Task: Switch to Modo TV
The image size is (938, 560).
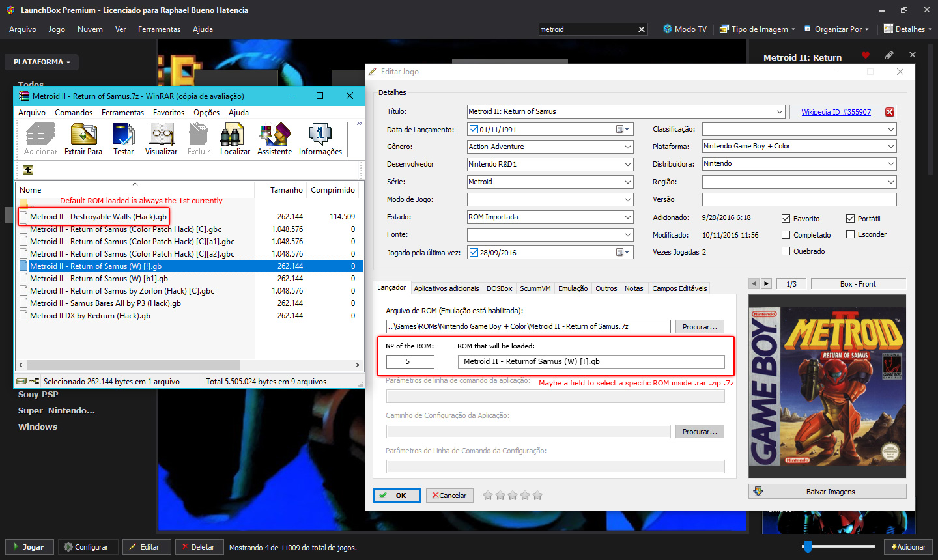Action: (x=685, y=29)
